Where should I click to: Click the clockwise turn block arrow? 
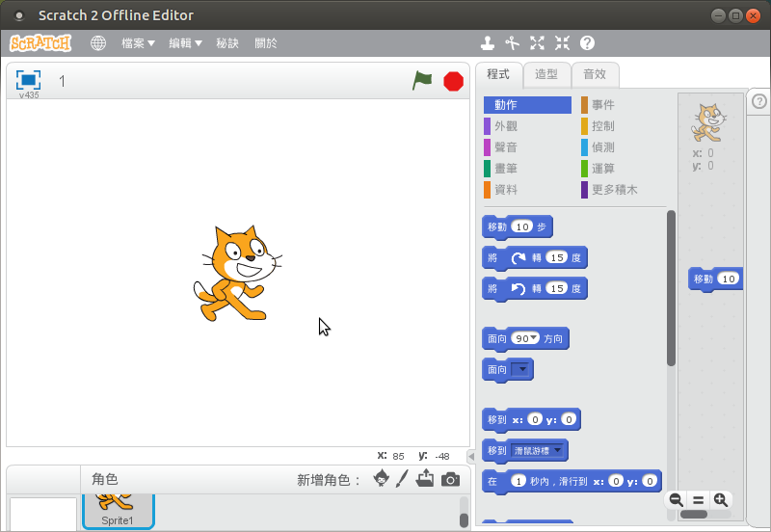[518, 257]
